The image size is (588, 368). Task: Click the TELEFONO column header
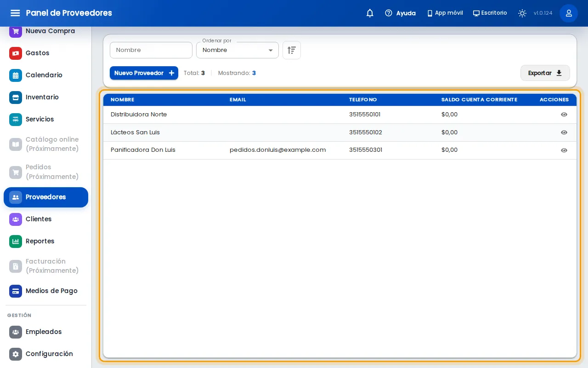(x=363, y=100)
